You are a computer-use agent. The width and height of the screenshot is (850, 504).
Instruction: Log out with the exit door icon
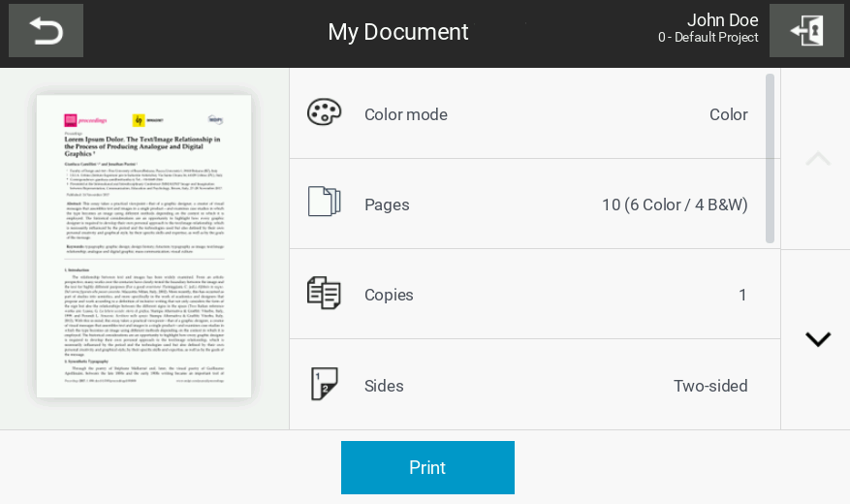[x=806, y=31]
